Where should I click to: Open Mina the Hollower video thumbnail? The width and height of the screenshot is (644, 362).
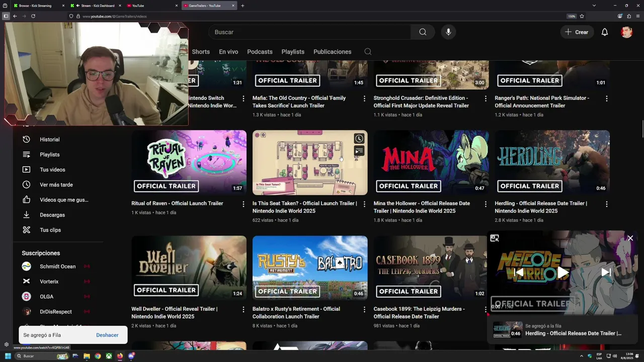[431, 162]
